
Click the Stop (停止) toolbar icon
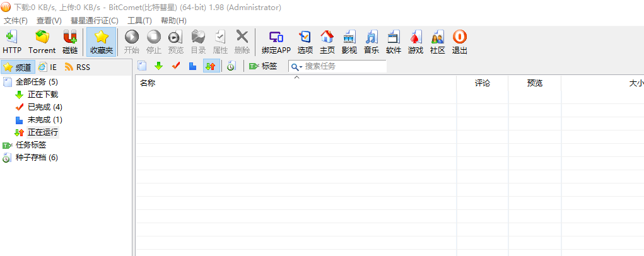[154, 42]
